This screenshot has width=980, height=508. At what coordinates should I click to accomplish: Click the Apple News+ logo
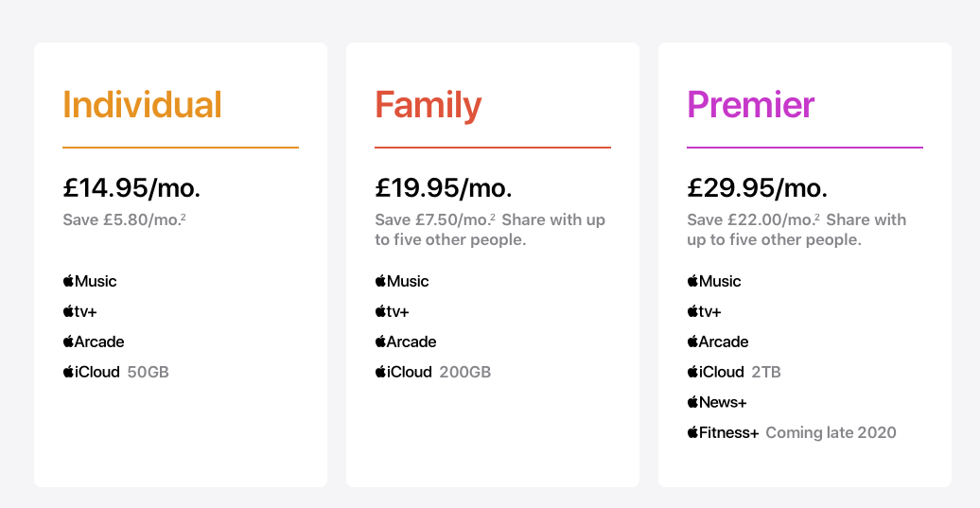717,402
